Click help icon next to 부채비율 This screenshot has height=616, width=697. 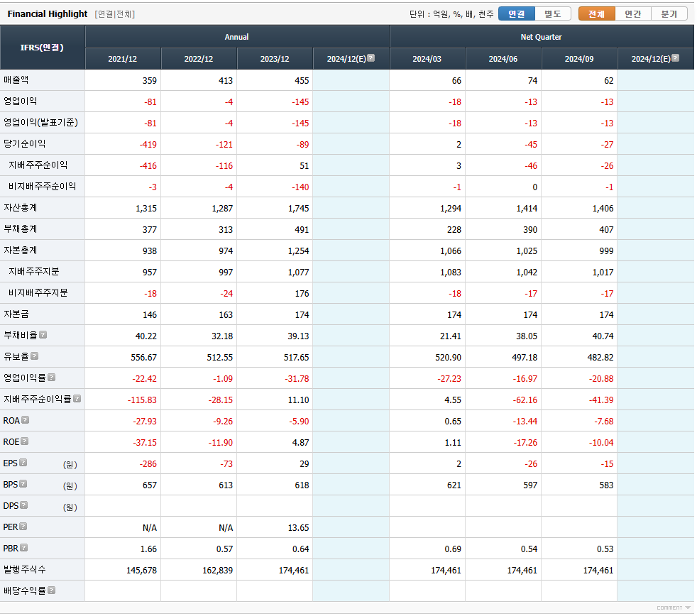click(43, 336)
